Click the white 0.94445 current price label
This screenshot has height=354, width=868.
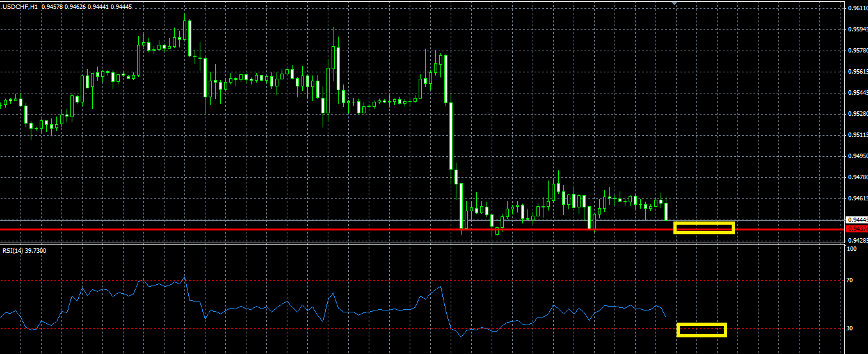click(856, 220)
